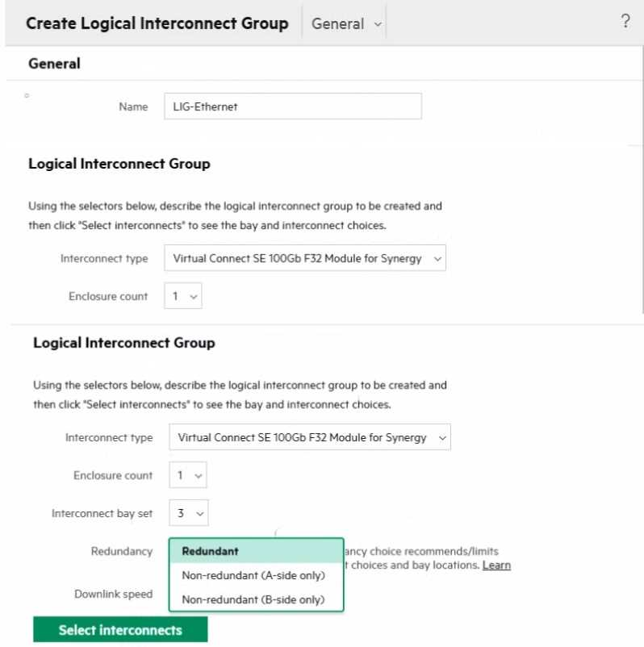Expand the lower Interconnect type combo box
This screenshot has height=647, width=644.
[x=309, y=438]
